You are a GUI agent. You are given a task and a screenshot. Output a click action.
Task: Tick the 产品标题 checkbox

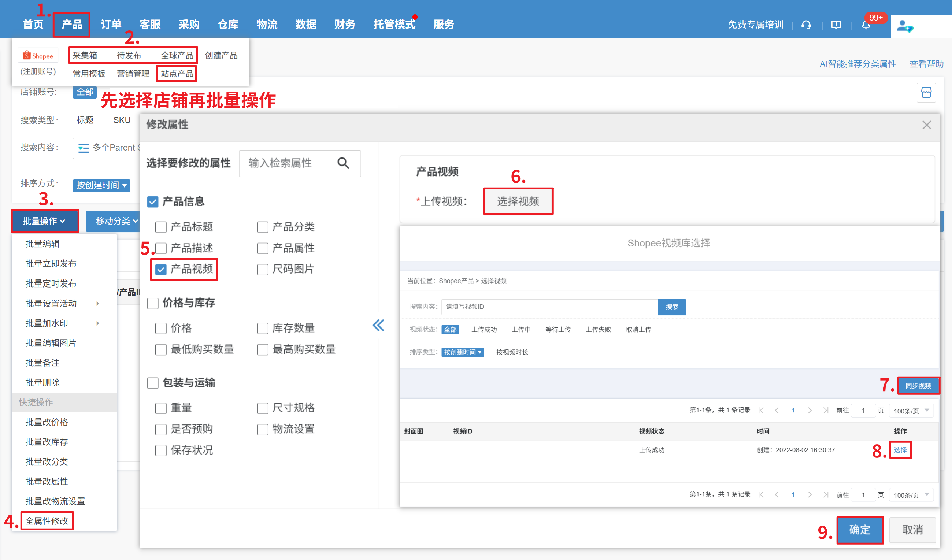click(161, 227)
